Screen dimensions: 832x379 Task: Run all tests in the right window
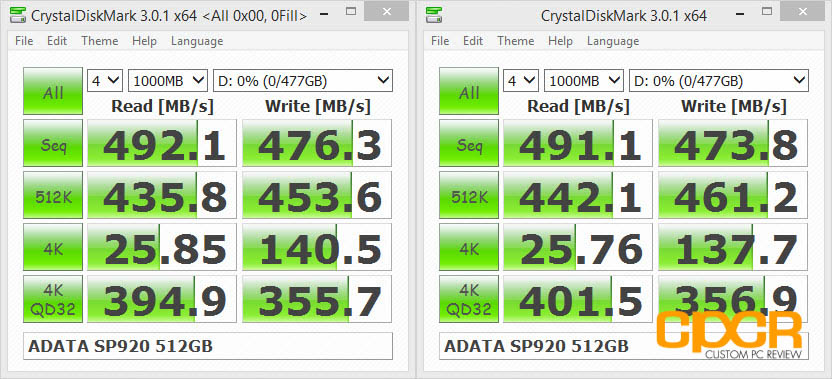(x=469, y=91)
